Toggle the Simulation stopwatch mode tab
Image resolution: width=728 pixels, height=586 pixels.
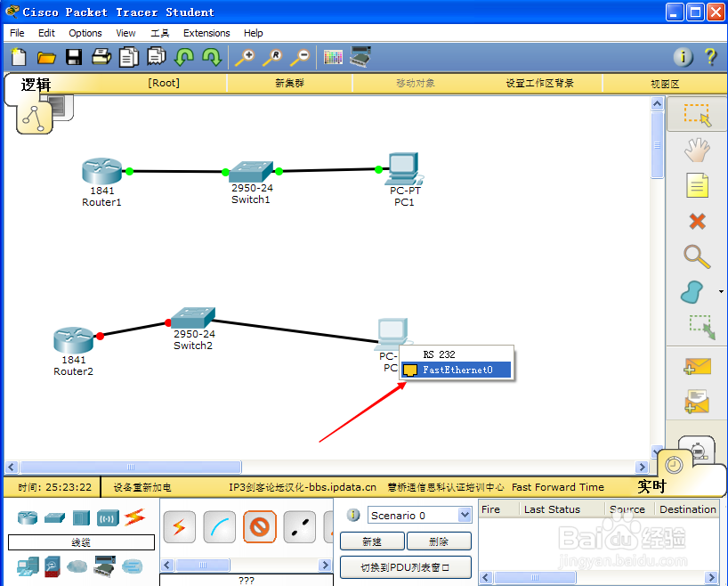(x=698, y=449)
